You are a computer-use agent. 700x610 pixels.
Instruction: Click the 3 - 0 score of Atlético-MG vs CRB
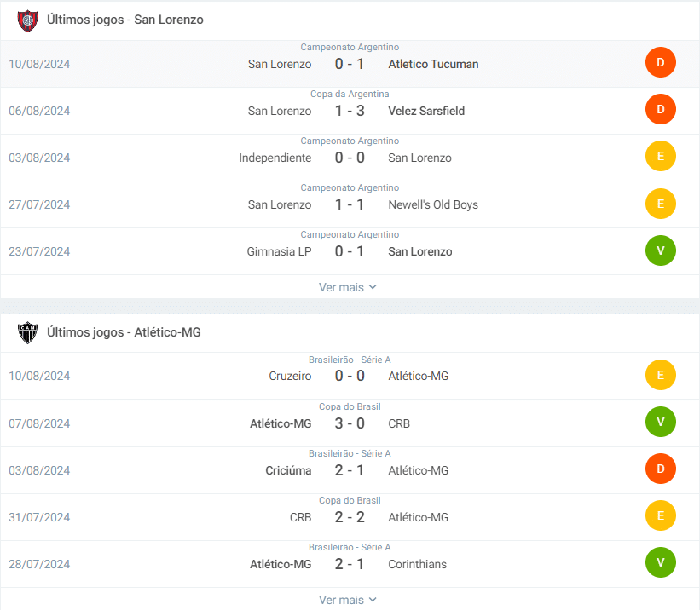point(350,423)
